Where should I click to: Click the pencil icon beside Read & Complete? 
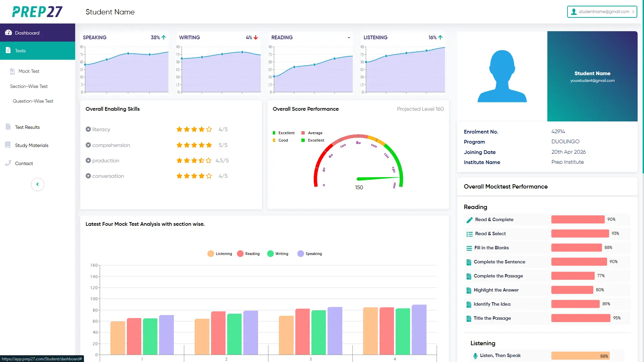pyautogui.click(x=469, y=220)
